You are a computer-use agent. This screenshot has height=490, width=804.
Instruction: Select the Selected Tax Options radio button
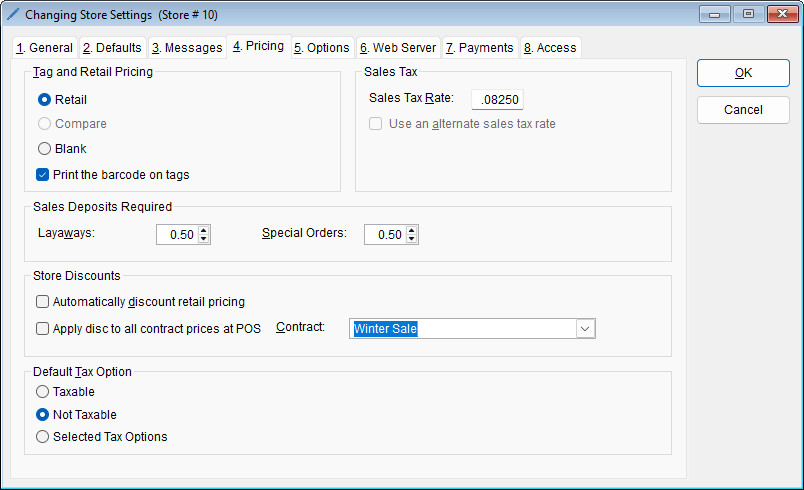[x=43, y=436]
